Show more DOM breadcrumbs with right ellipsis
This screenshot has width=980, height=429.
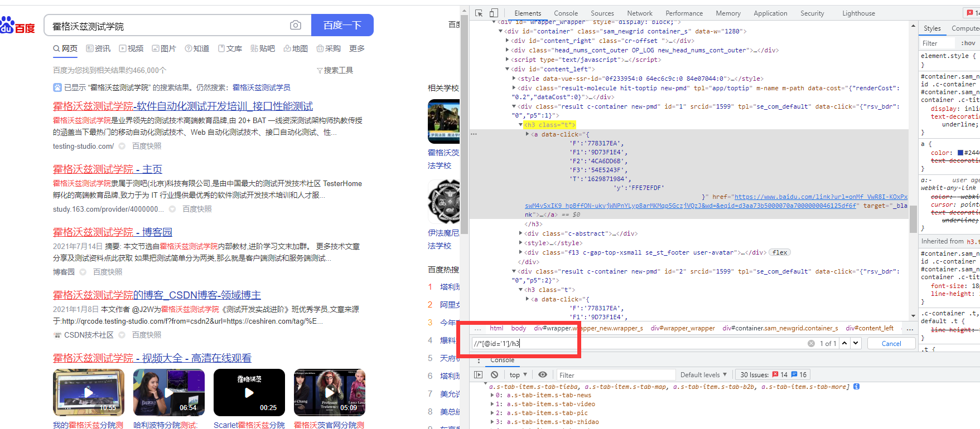click(x=910, y=329)
